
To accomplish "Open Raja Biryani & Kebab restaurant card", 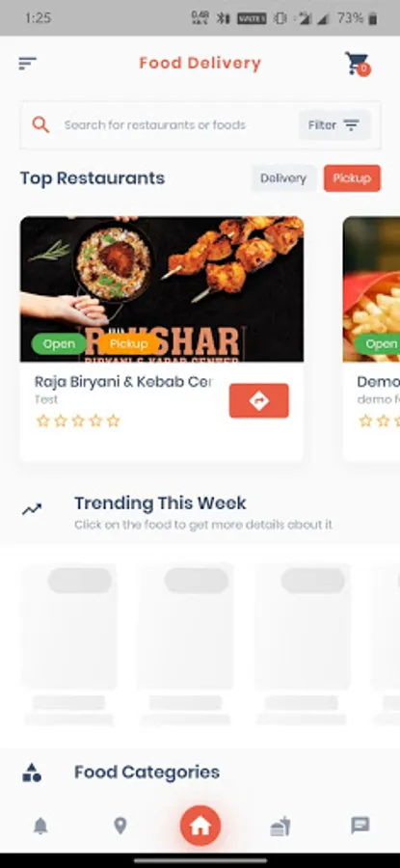I will coord(162,339).
